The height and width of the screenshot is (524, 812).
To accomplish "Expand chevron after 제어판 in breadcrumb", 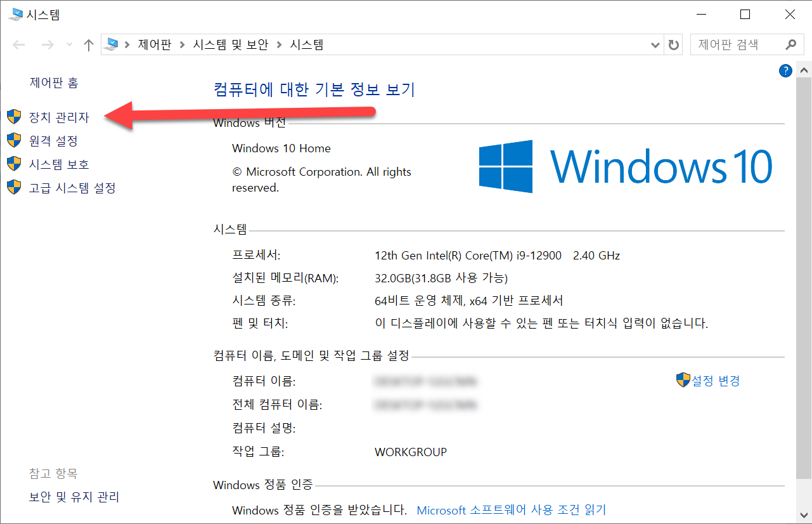I will (x=182, y=45).
